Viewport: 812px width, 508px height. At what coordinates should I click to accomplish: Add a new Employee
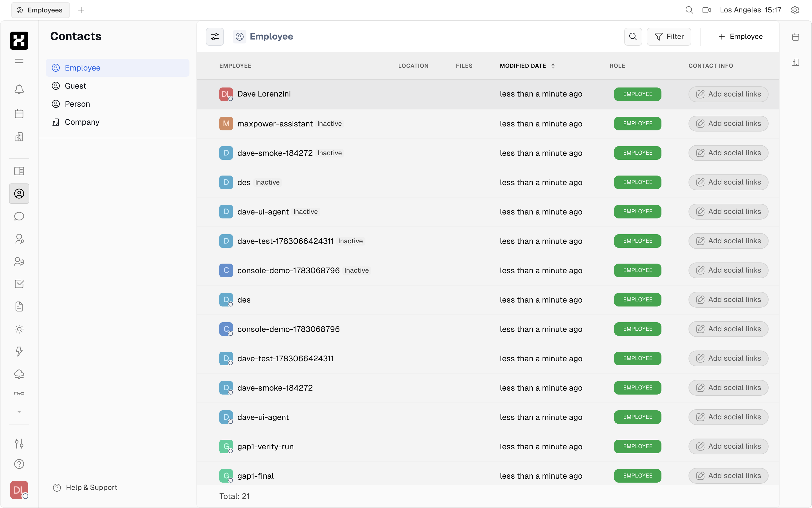coord(740,37)
